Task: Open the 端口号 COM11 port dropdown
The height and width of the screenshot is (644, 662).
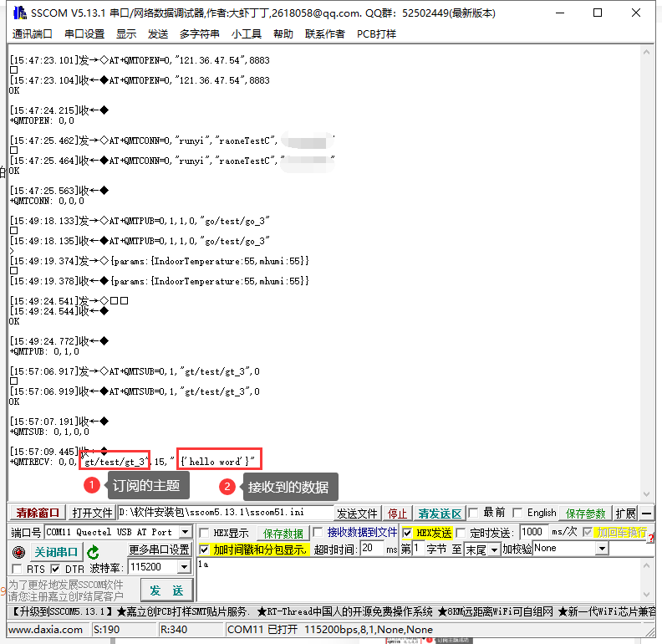Action: (x=185, y=532)
